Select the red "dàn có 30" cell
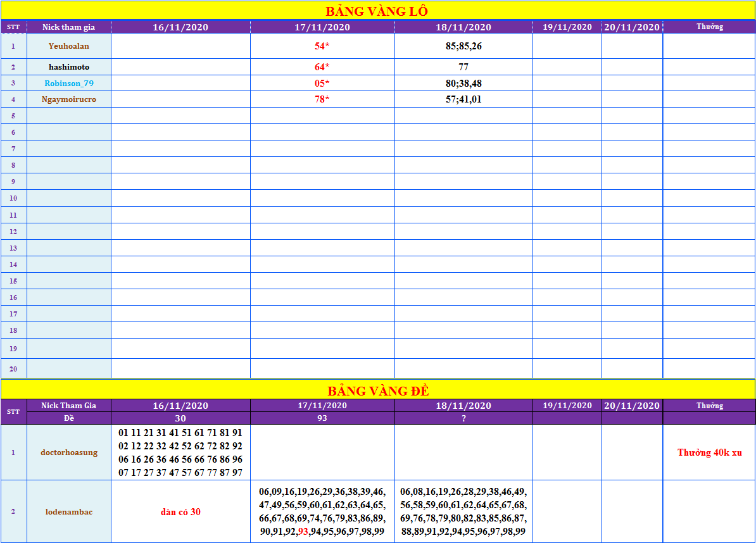This screenshot has height=543, width=756. tap(180, 511)
